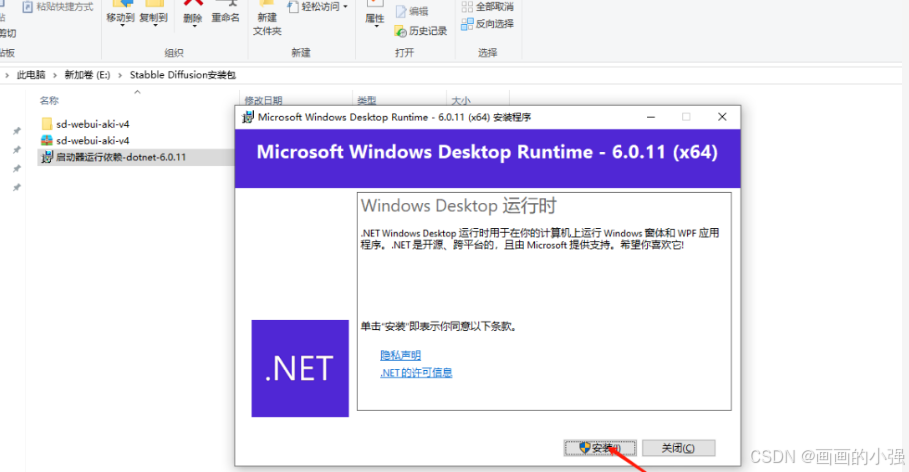
Task: Click 复制到 in Explorer ribbon
Action: tap(154, 14)
